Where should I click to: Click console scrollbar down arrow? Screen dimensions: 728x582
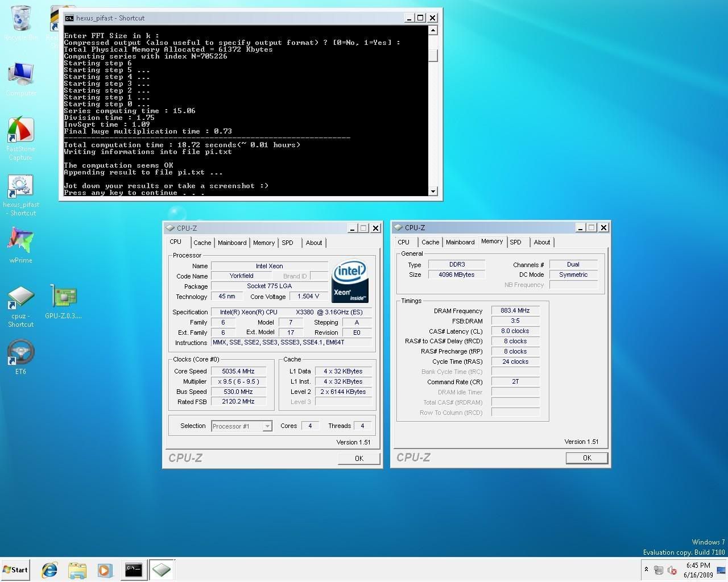433,192
